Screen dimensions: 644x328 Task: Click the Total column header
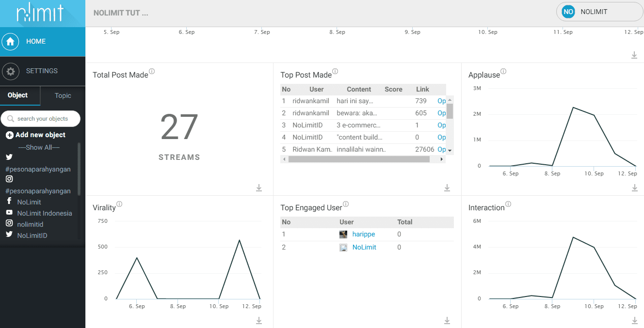coord(405,222)
